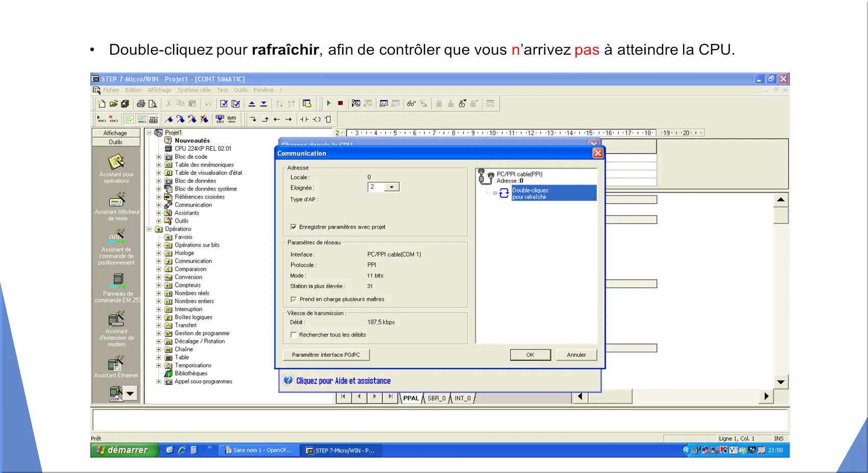This screenshot has height=473, width=868.
Task: Open Panneau de commande EM 253
Action: coord(117,280)
